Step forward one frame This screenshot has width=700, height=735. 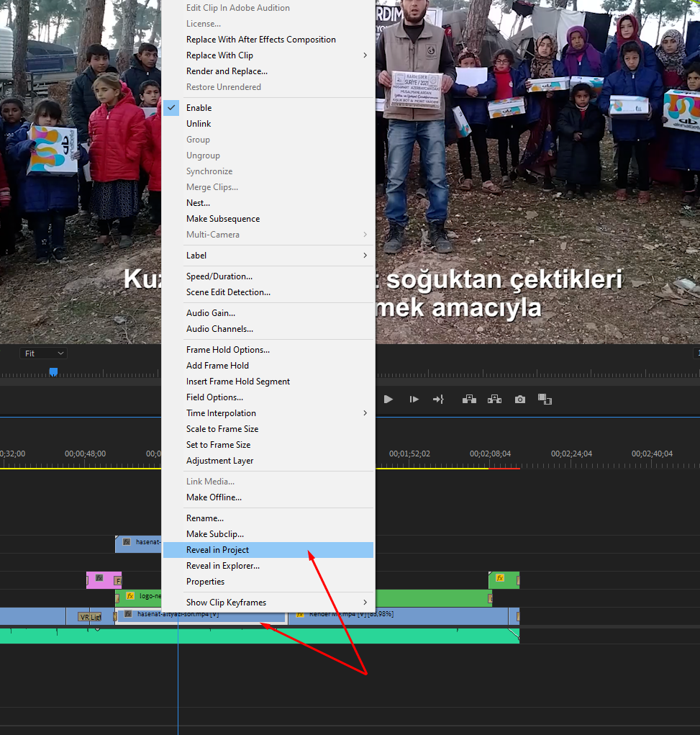point(414,400)
